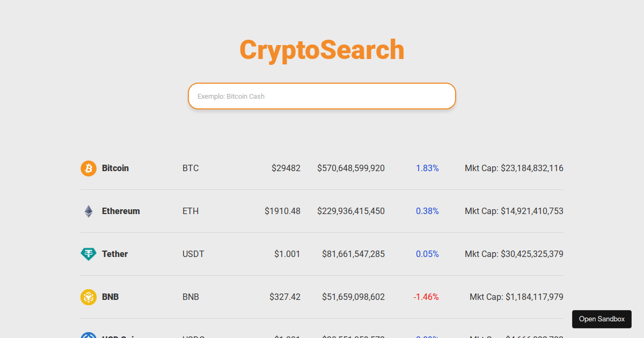
Task: Click BNB's red -1.46% change value
Action: coord(426,297)
